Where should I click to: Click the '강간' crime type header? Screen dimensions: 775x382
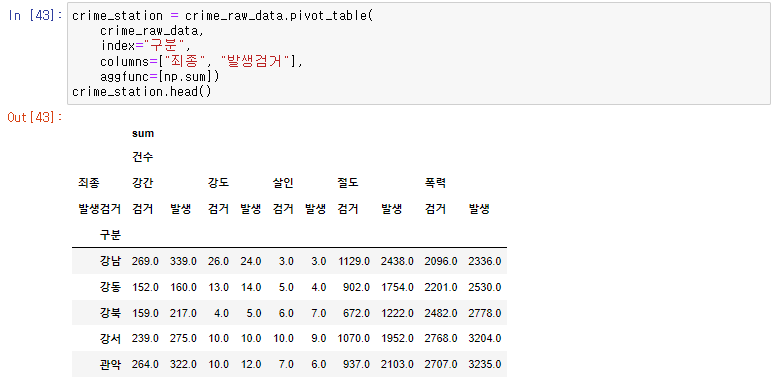142,183
